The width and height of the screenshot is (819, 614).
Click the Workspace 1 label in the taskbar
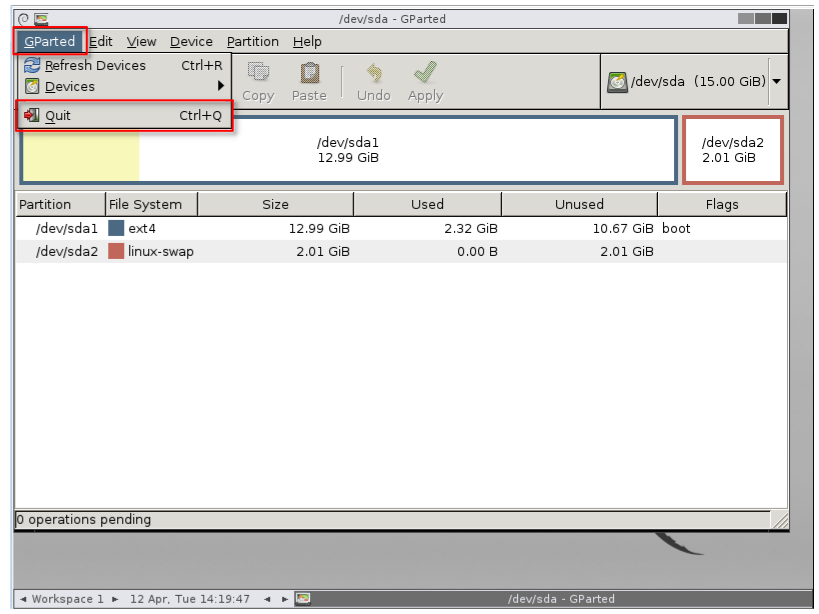click(68, 599)
